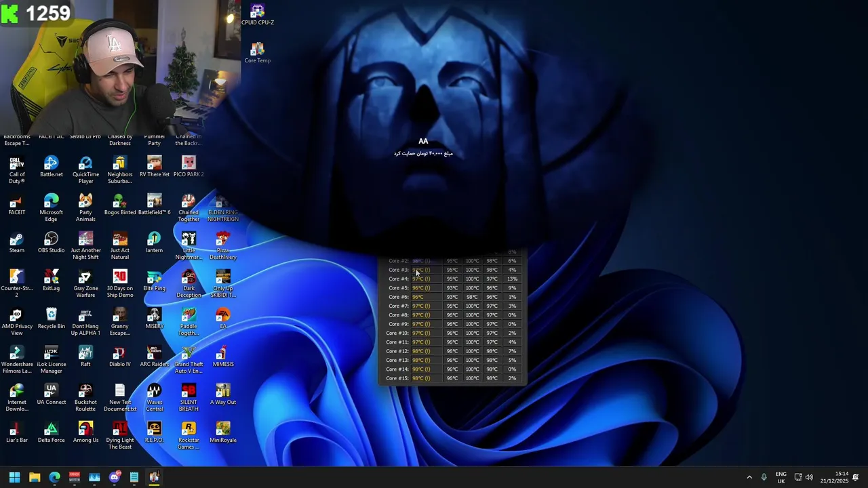Image resolution: width=868 pixels, height=488 pixels.
Task: Open the Steam desktop shortcut
Action: click(17, 243)
